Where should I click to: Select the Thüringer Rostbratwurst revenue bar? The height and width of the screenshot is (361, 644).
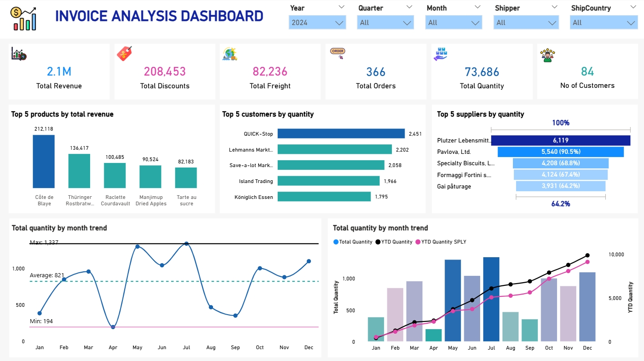point(79,171)
